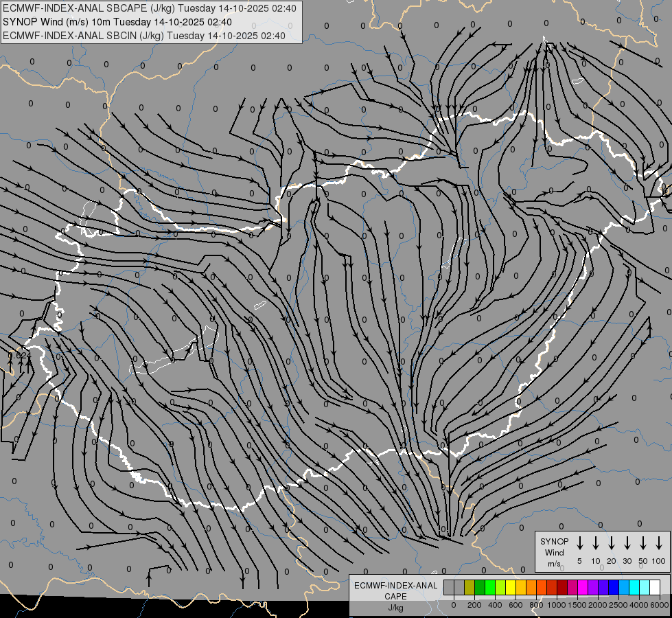672x618 pixels.
Task: Click the SBCAPE title line in header box
Action: click(x=150, y=8)
